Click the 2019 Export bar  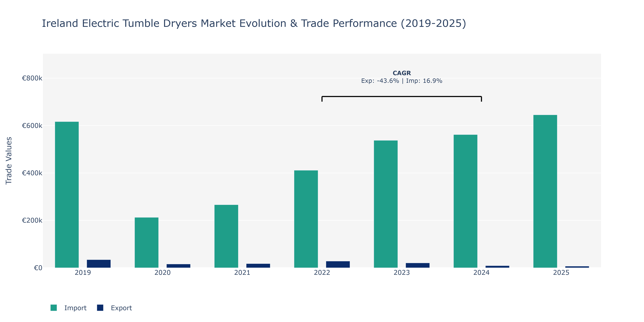coord(99,264)
